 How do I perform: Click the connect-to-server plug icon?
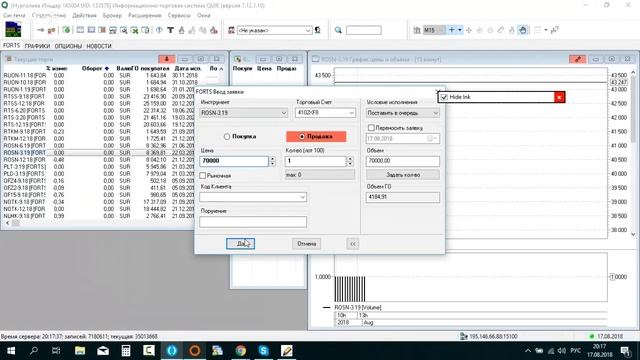pos(40,30)
